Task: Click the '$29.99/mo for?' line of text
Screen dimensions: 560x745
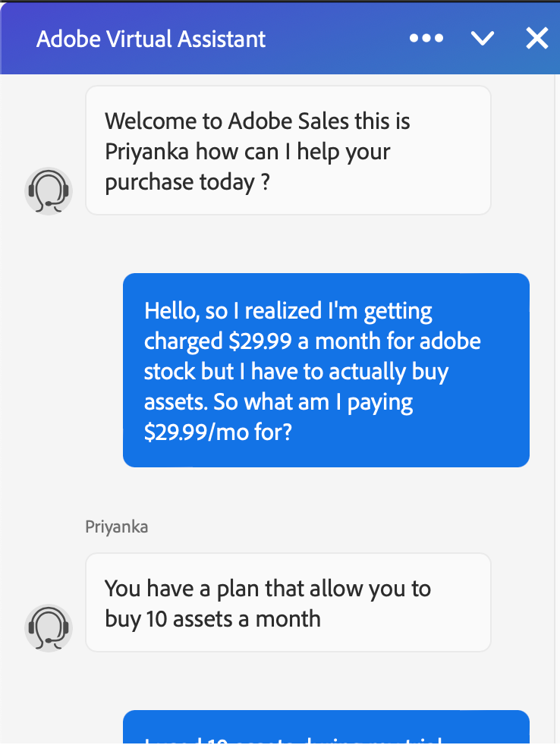Action: (218, 432)
